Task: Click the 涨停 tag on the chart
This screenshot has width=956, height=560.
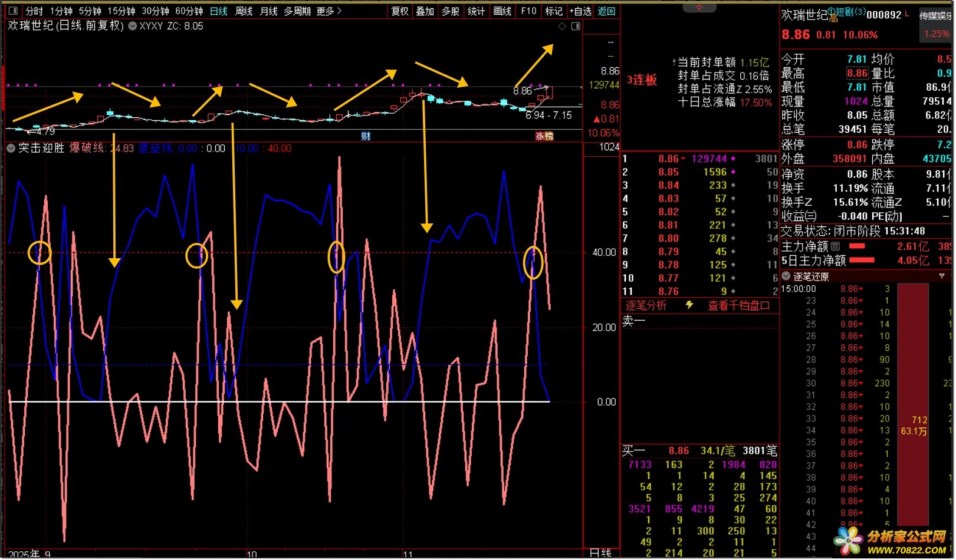Action: (x=544, y=136)
